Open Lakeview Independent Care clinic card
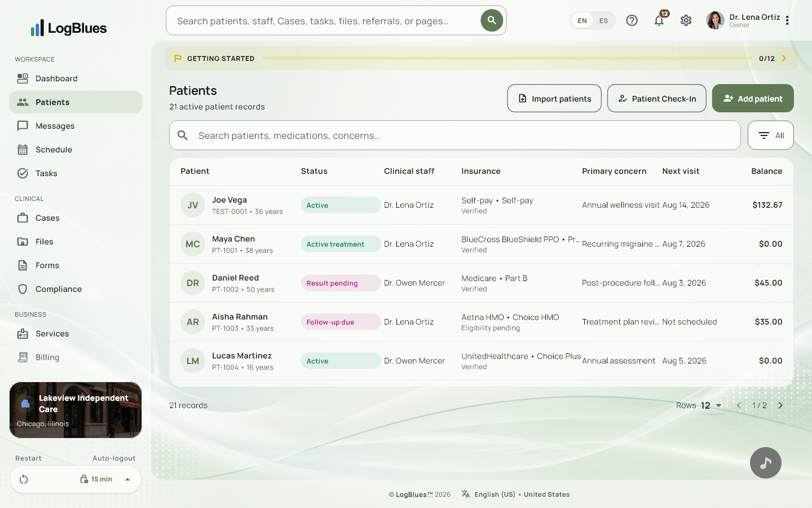812x508 pixels. [76, 410]
